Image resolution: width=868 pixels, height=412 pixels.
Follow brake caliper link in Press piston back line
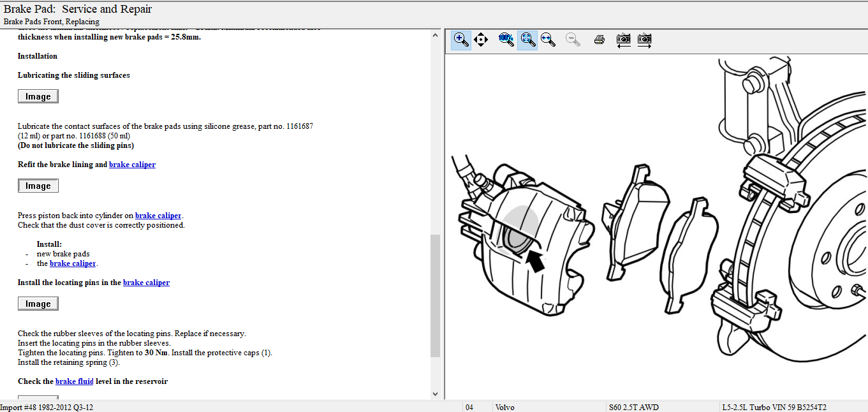point(158,216)
